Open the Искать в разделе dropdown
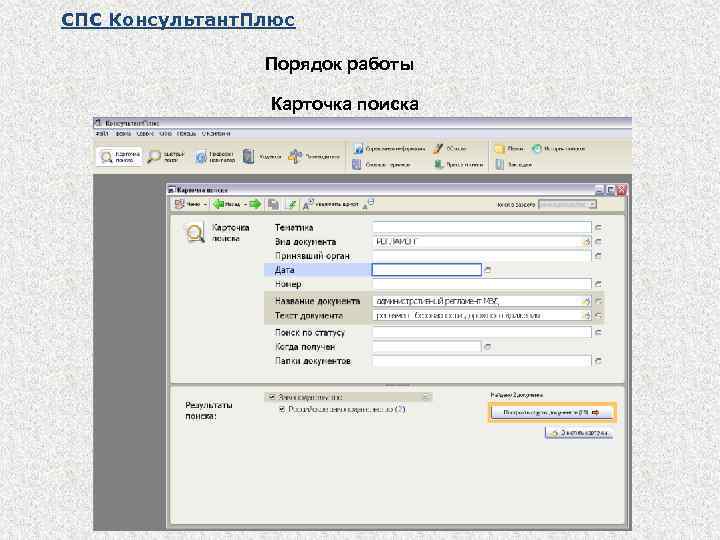This screenshot has width=720, height=540. 568,204
